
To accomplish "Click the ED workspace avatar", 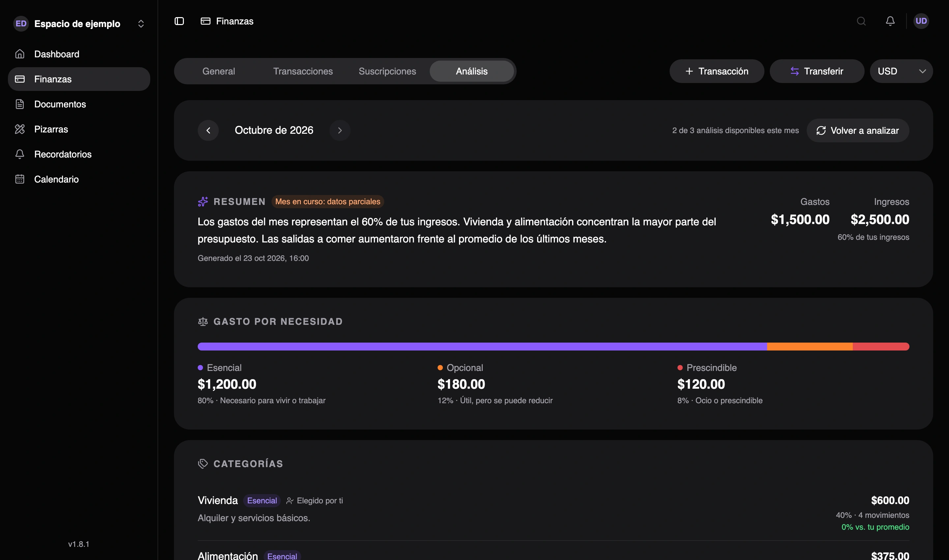I will (21, 24).
